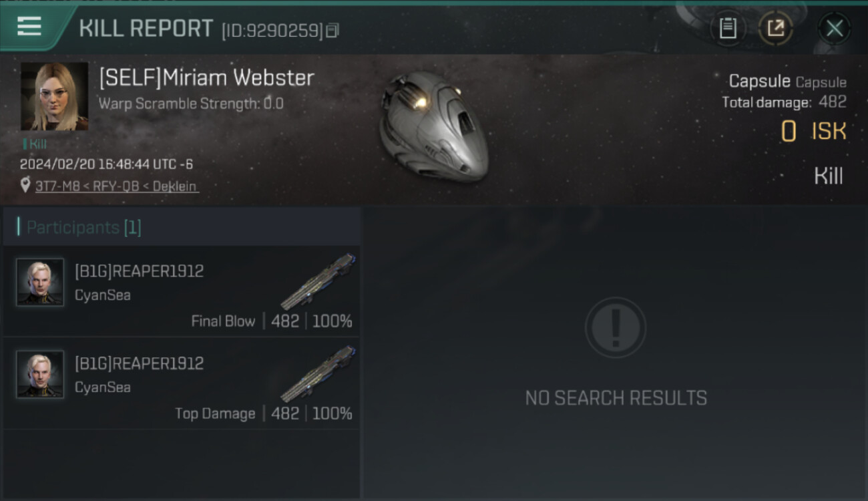Click the 0 ISK value
The width and height of the screenshot is (868, 501).
pos(813,132)
